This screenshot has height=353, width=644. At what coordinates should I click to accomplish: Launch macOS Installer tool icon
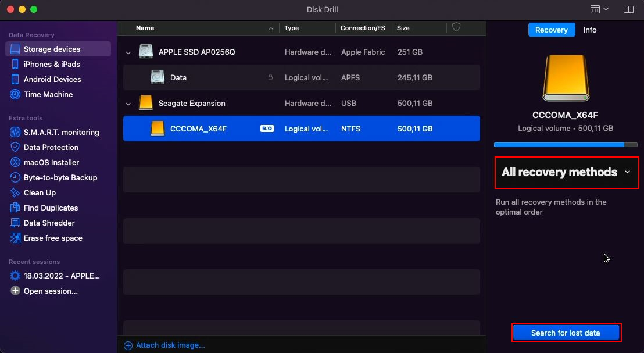point(15,162)
